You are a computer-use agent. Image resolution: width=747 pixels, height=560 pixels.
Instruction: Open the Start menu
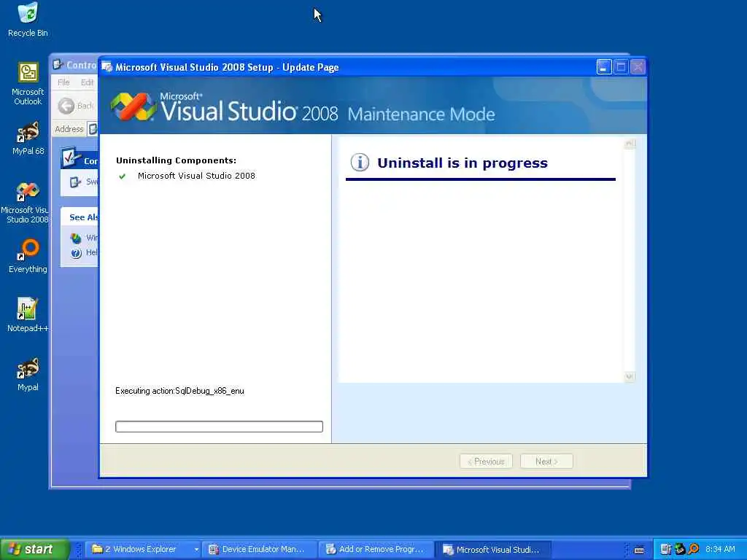pos(35,550)
